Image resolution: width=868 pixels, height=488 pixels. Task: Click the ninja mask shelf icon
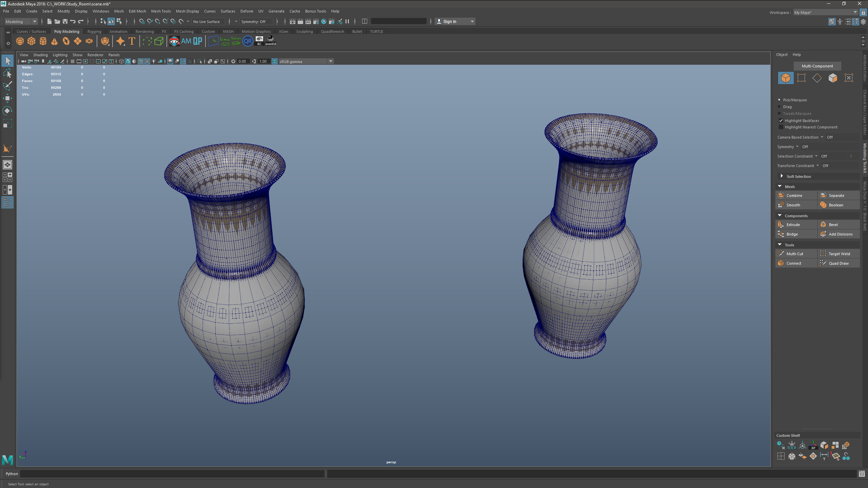click(x=174, y=41)
